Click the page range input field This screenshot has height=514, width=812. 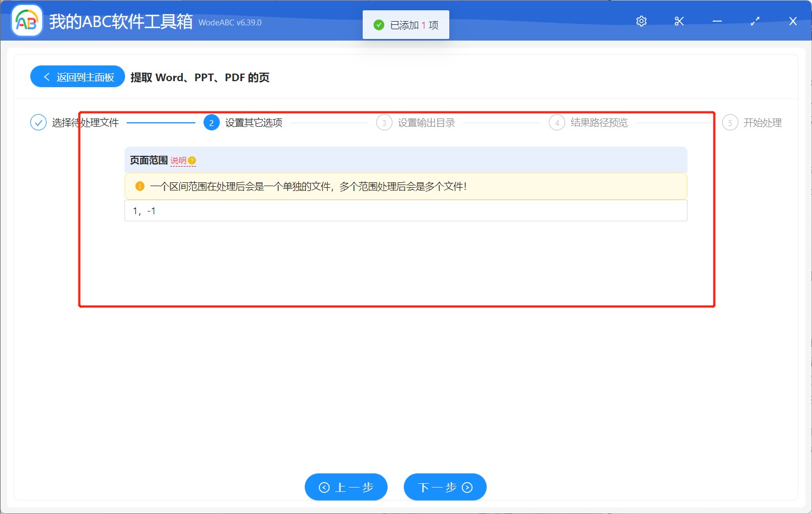[405, 211]
